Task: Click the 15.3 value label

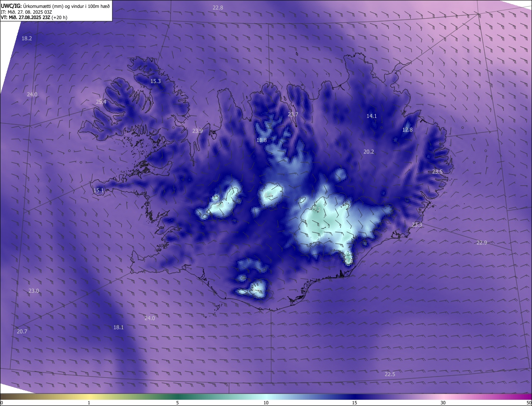Action: click(x=155, y=81)
